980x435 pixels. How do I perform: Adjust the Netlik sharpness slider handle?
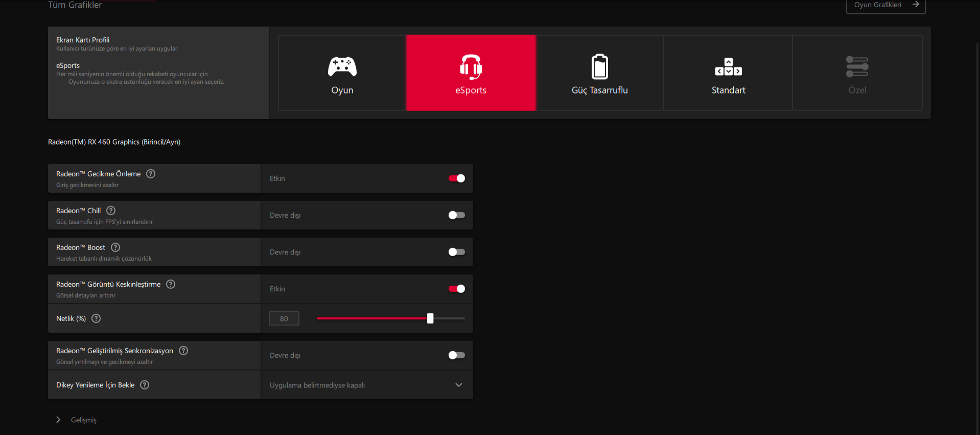[x=430, y=318]
